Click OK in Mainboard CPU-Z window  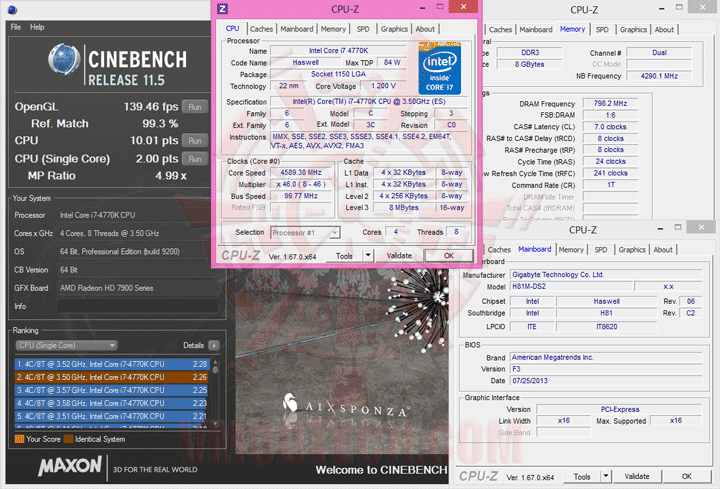click(686, 477)
